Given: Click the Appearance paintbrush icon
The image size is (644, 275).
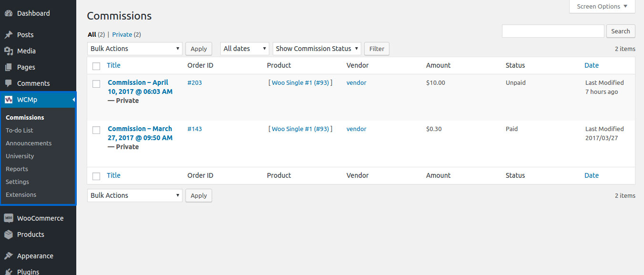Looking at the screenshot, I should point(8,256).
